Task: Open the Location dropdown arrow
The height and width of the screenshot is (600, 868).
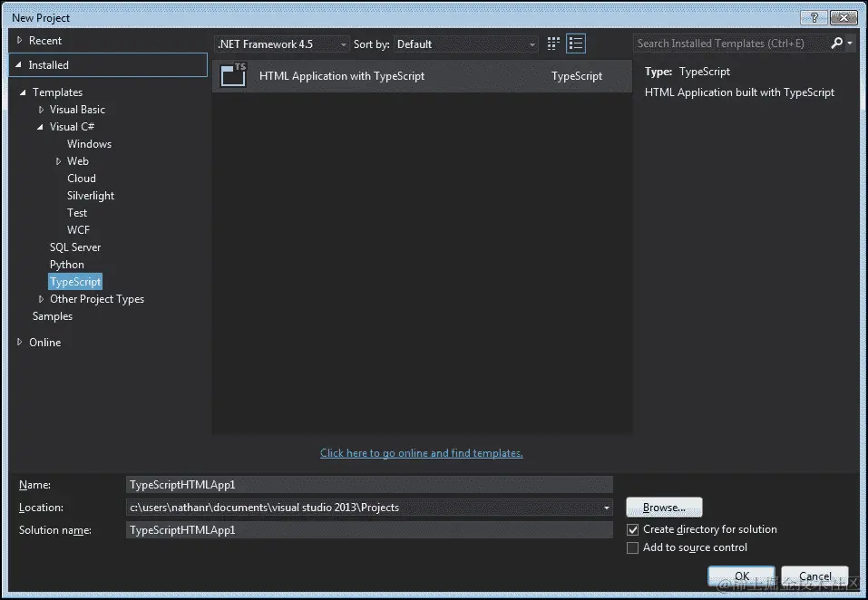Action: (606, 508)
